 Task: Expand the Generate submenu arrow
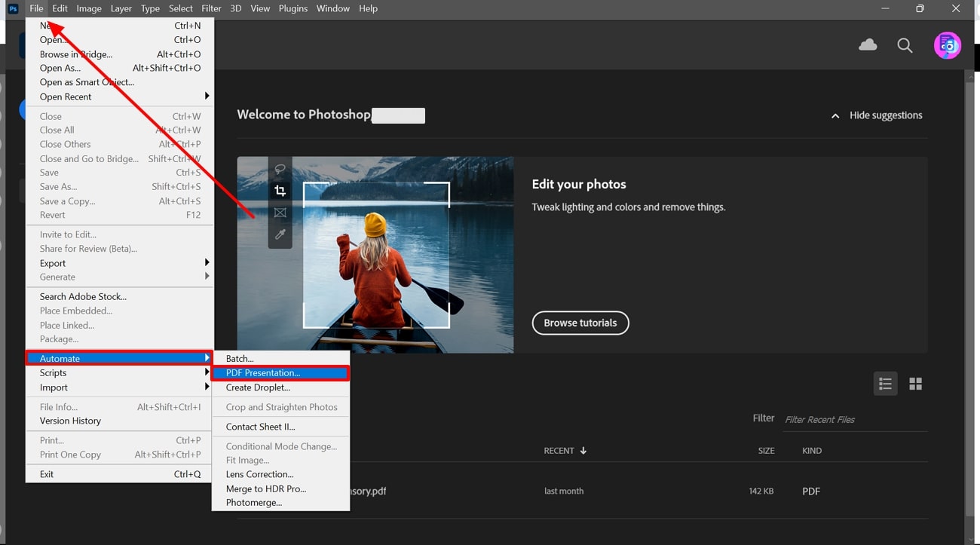point(207,277)
